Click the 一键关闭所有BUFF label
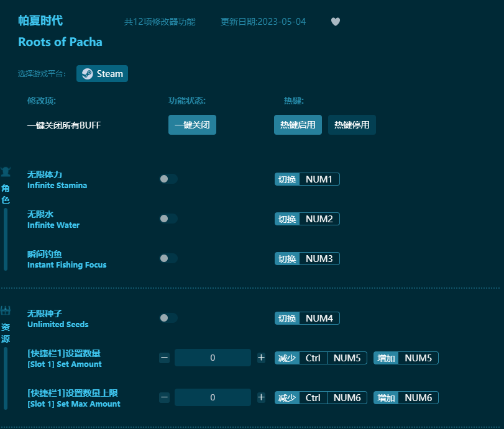The image size is (504, 429). click(x=64, y=125)
